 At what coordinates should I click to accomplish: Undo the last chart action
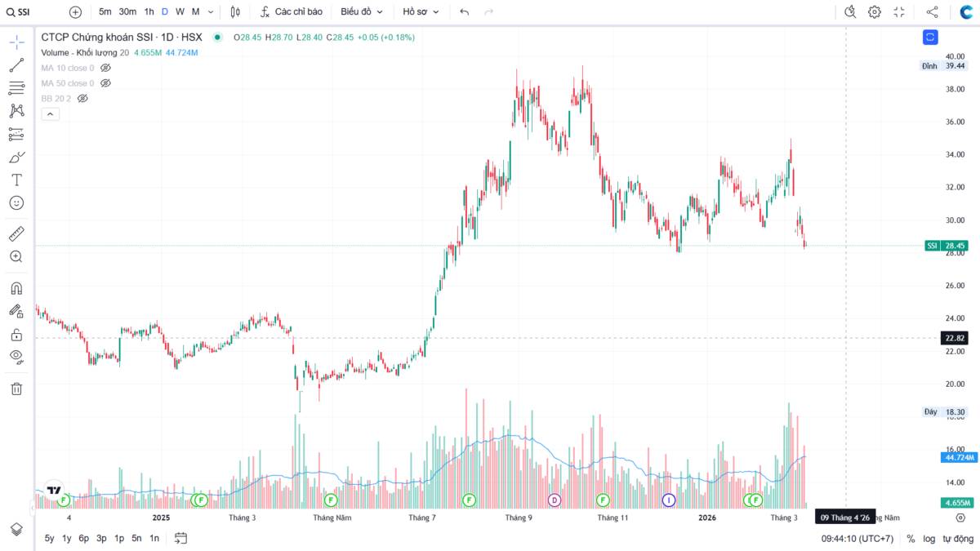[x=465, y=12]
